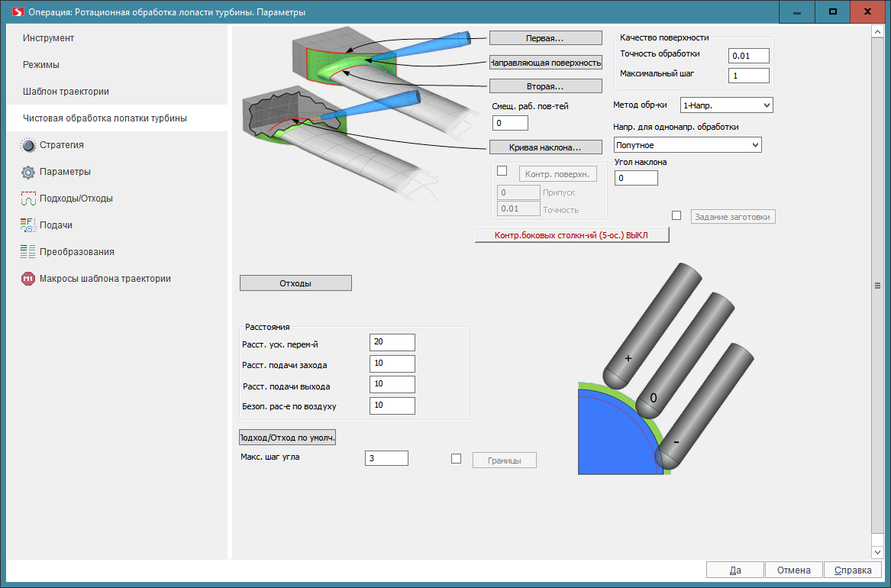Screen dimensions: 891x588
Task: Click the disabled Припуск field
Action: [518, 192]
